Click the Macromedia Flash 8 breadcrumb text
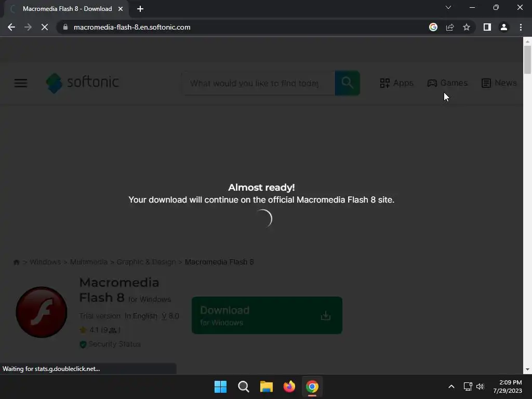Viewport: 532px width, 399px height. click(x=219, y=262)
